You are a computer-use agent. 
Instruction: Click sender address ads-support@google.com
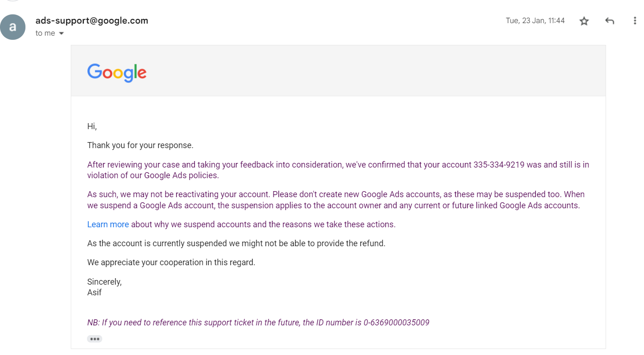[x=92, y=20]
